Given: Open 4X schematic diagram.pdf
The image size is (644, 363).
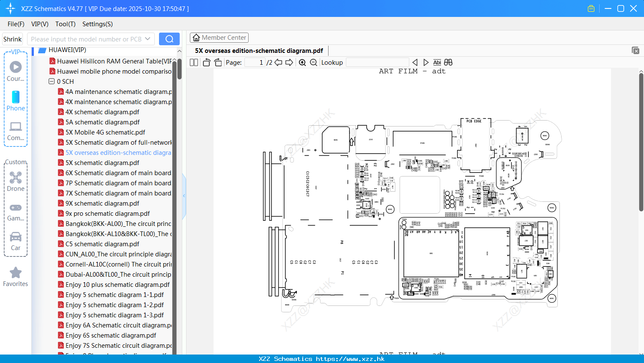Looking at the screenshot, I should 102,112.
